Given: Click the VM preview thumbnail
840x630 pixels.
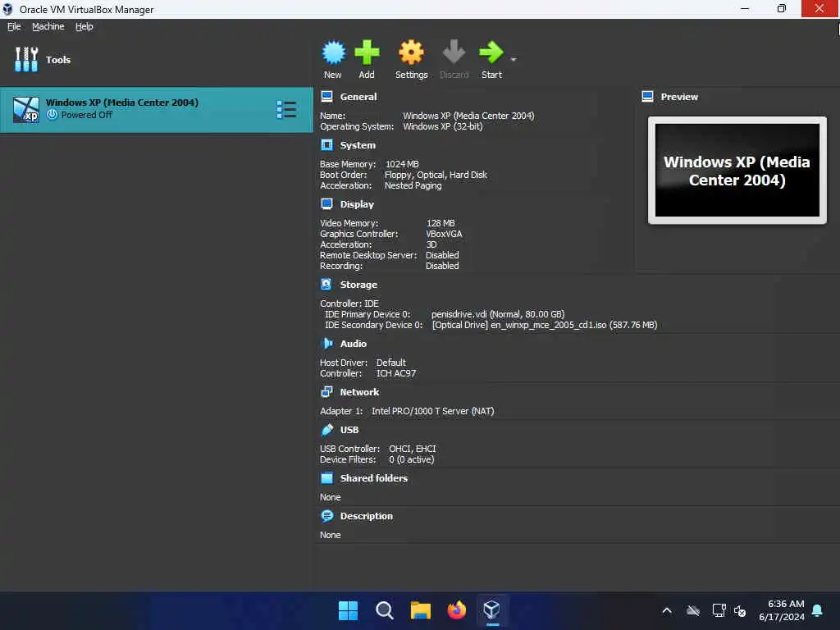Looking at the screenshot, I should point(737,171).
